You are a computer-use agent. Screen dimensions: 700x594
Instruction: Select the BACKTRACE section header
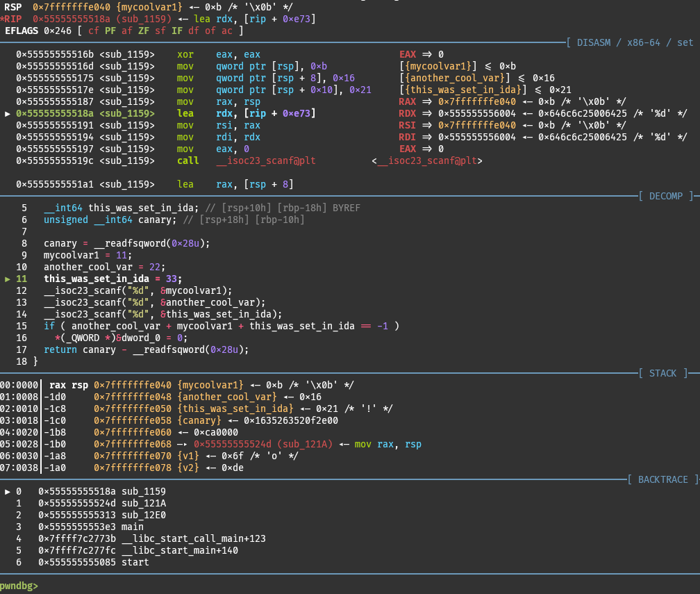pyautogui.click(x=662, y=479)
